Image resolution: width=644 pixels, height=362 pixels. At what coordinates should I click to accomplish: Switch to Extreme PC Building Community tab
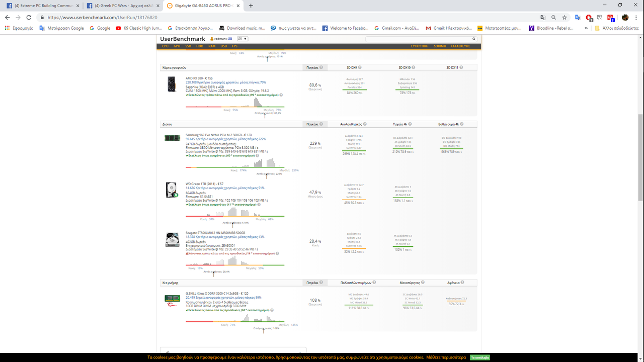43,6
